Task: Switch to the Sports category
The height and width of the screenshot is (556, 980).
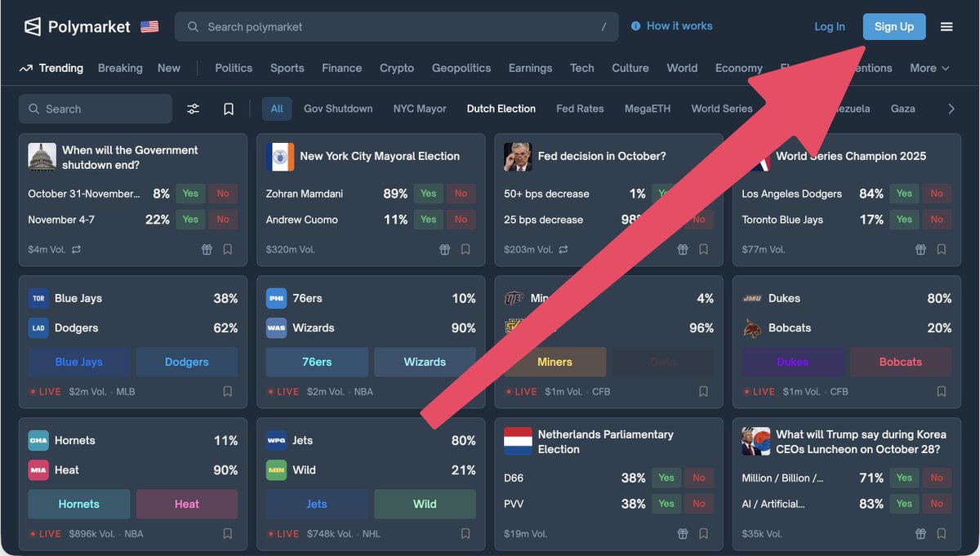Action: (x=287, y=69)
